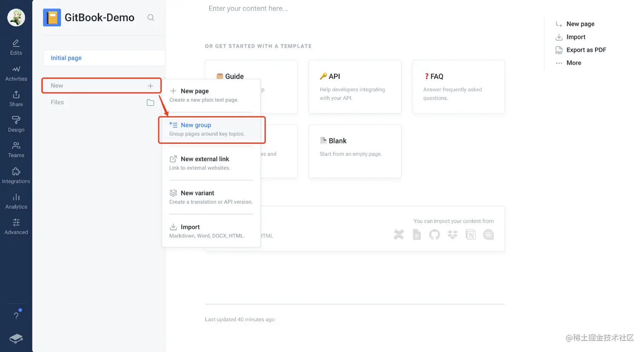Viewport: 644px width, 352px height.
Task: Click Export as PDF
Action: click(581, 50)
